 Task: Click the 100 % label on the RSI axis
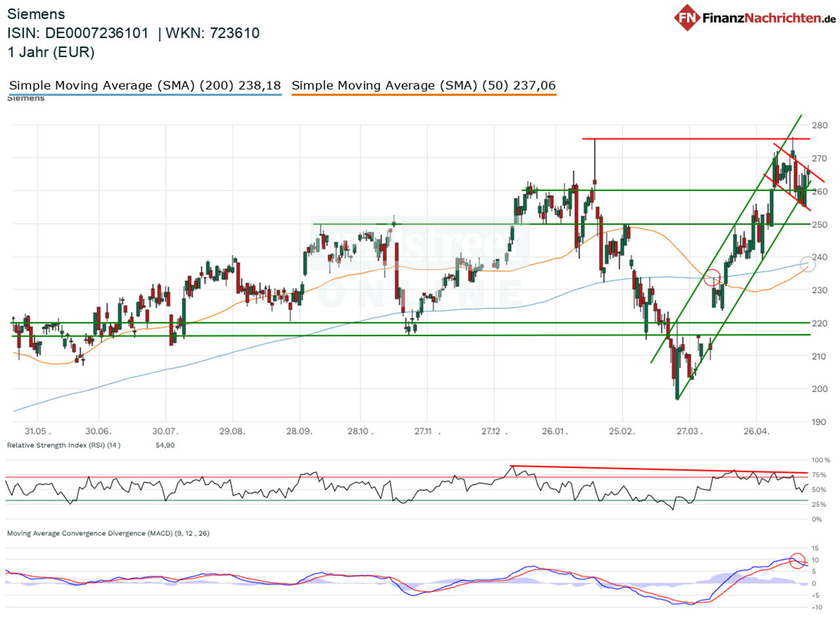tap(821, 460)
